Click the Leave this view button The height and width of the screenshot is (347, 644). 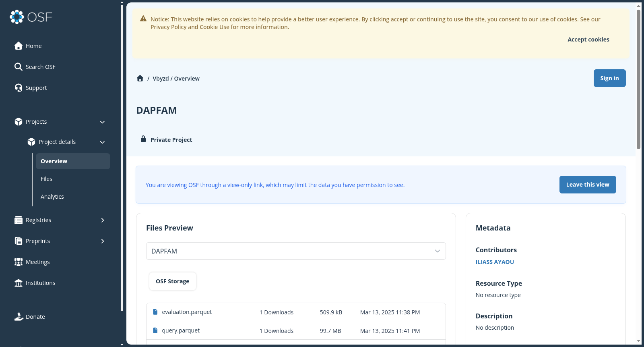[588, 185]
